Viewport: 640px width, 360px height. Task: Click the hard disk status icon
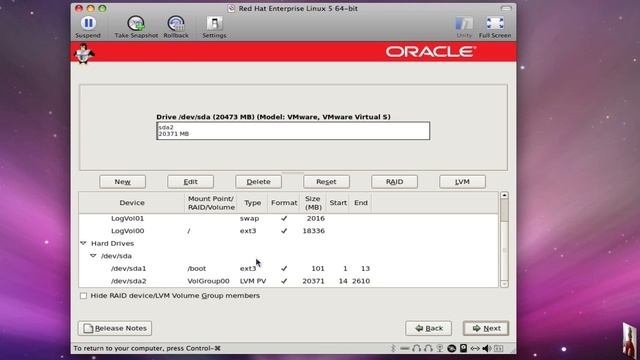(x=463, y=348)
